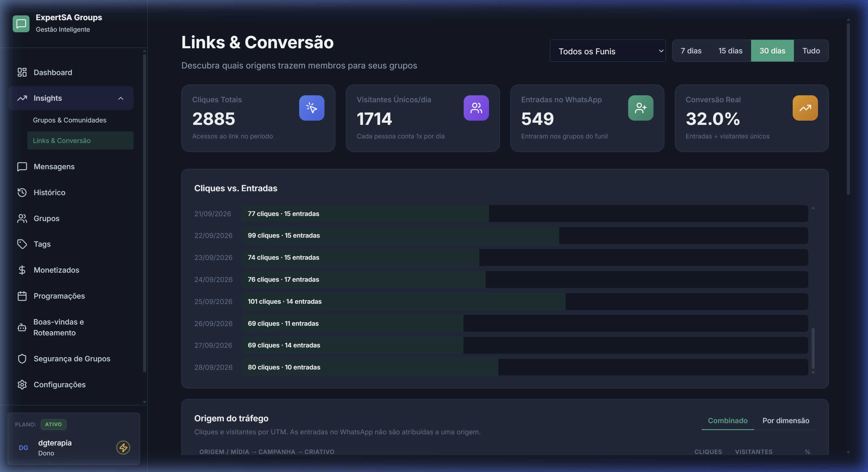Viewport: 868px width, 472px height.
Task: Click the Grupos people icon
Action: tap(22, 218)
